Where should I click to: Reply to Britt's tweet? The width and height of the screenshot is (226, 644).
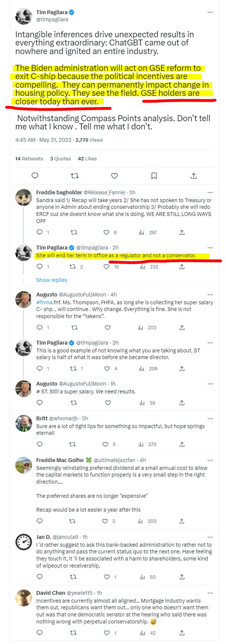click(x=40, y=444)
